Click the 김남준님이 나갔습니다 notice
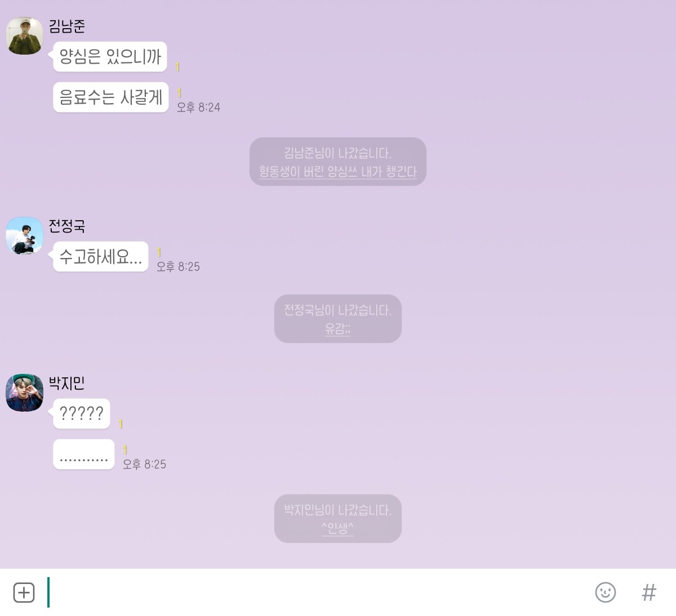 coord(337,153)
